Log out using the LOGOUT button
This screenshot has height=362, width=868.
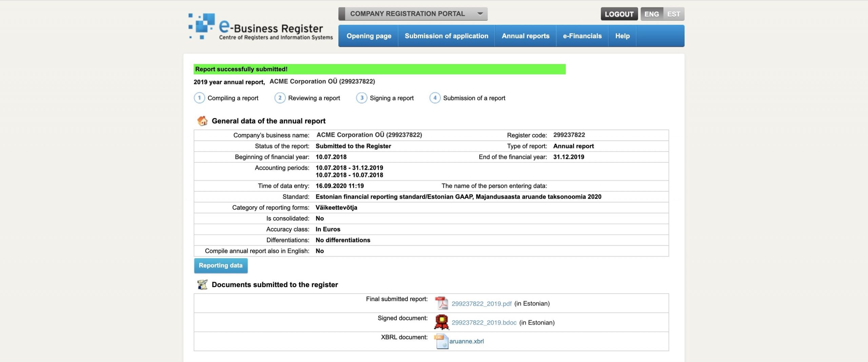[x=619, y=14]
